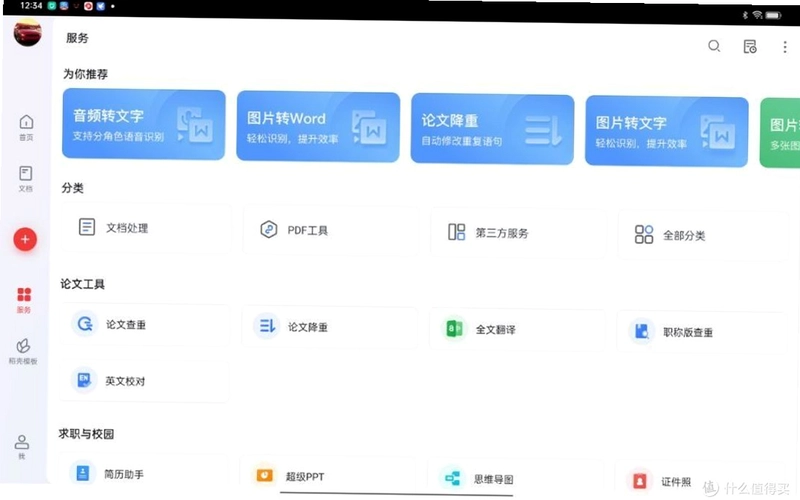Screen dimensions: 800x500
Task: Open the history document icon in header
Action: (749, 46)
